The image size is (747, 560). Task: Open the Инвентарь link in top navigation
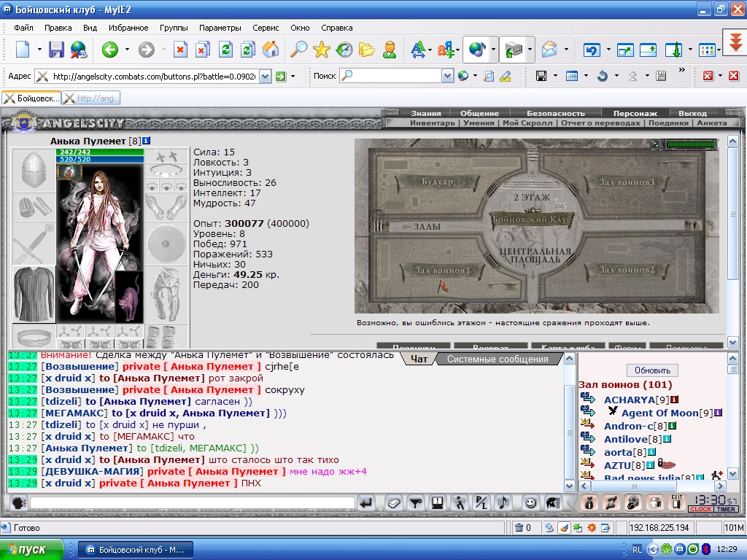click(x=432, y=122)
